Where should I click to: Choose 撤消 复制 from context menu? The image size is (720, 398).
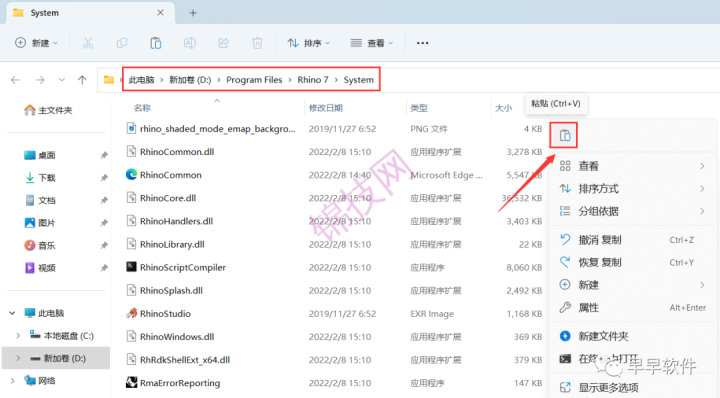[632, 240]
